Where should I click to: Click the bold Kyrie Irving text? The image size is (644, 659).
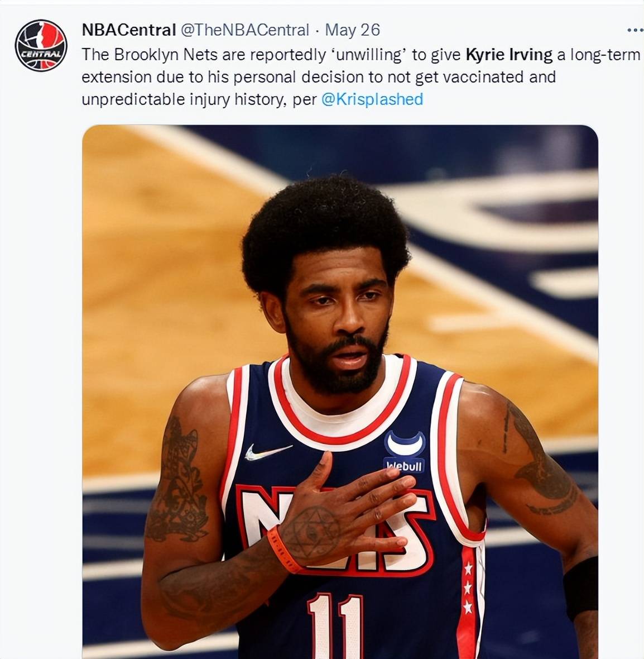tap(509, 55)
